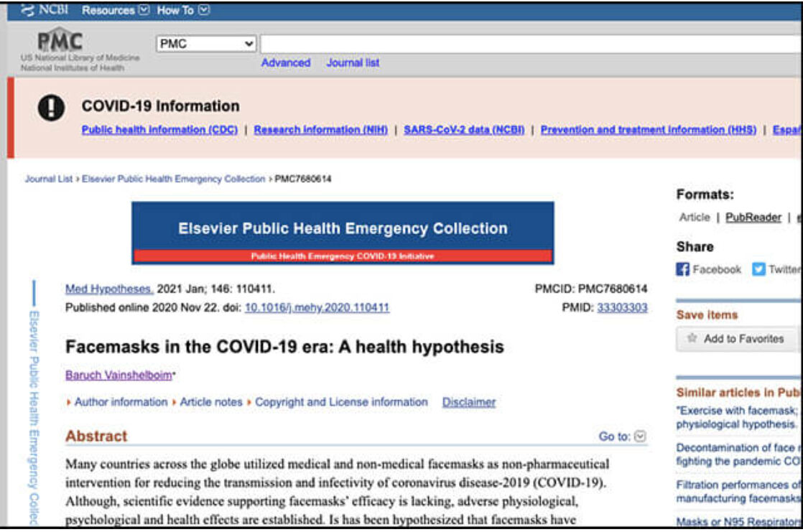Click the Go to arrow icon in the Abstract header

pos(640,437)
